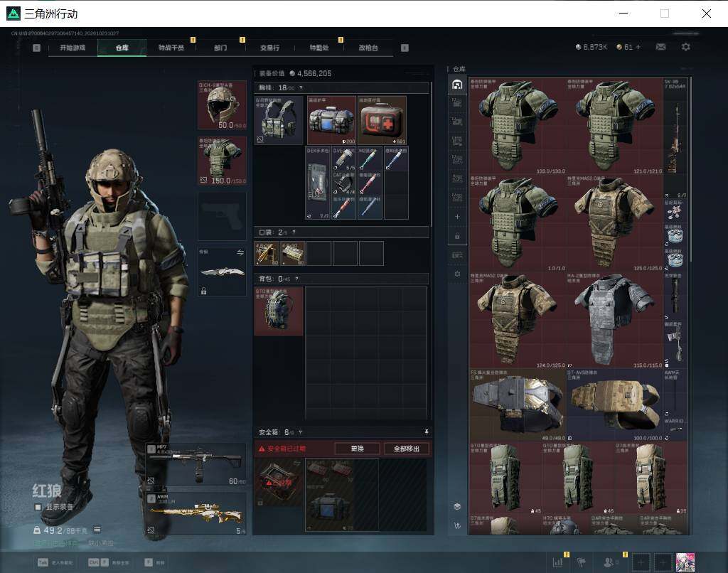Image resolution: width=728 pixels, height=573 pixels.
Task: Open the mail envelope icon
Action: click(660, 47)
